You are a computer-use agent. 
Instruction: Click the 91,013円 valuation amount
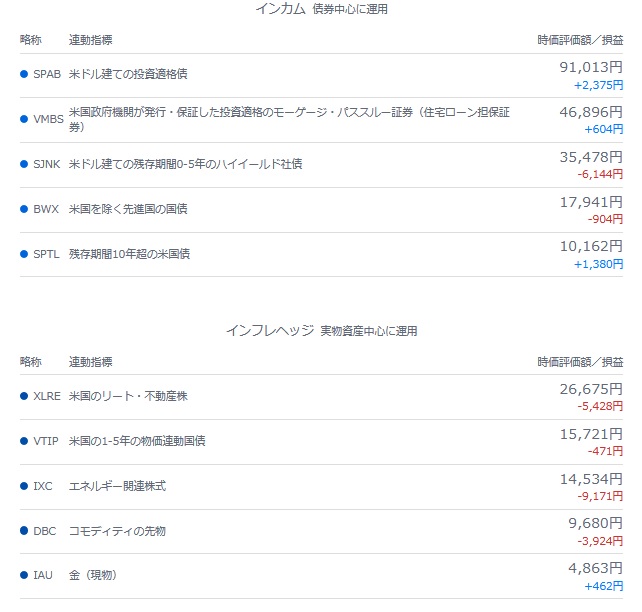(591, 67)
